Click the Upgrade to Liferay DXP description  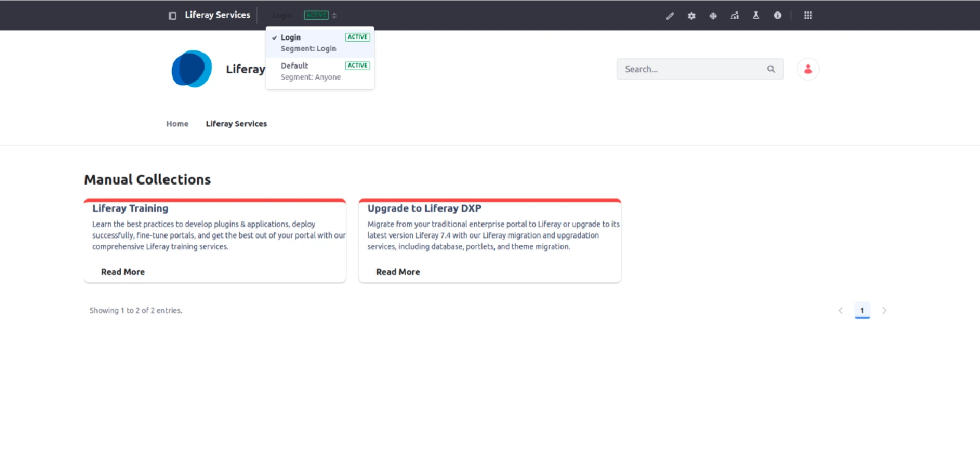point(493,236)
